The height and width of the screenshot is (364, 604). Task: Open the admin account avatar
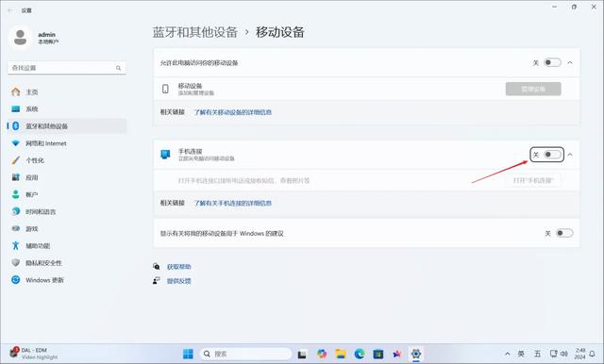tap(20, 38)
